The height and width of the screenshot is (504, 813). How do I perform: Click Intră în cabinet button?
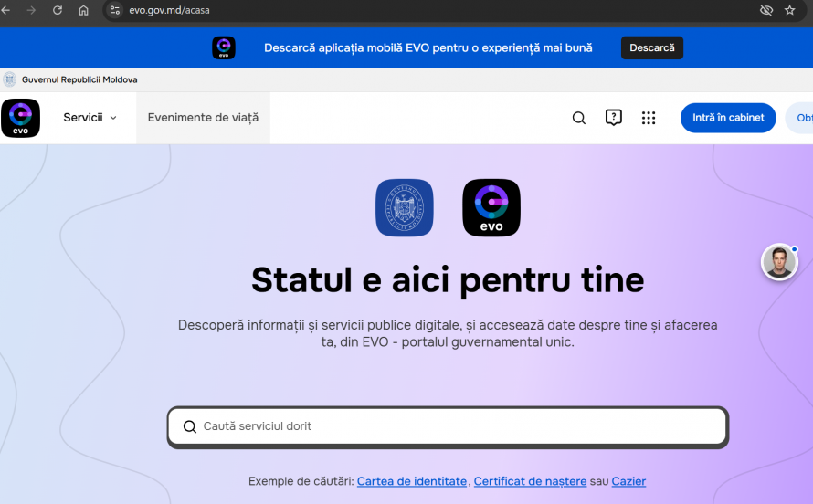[728, 118]
